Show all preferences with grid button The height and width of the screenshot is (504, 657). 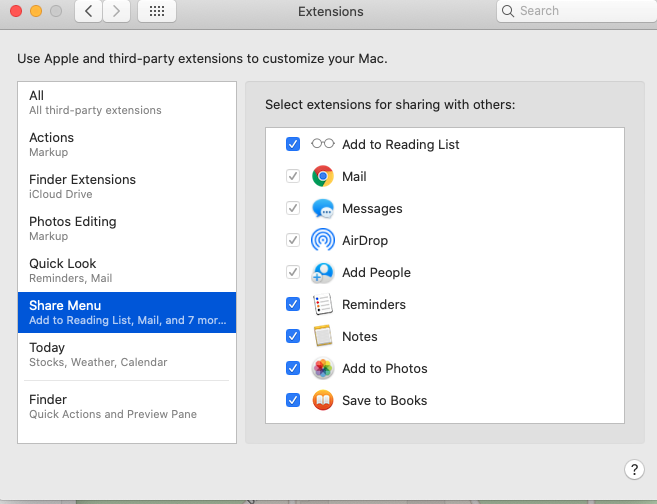click(157, 12)
